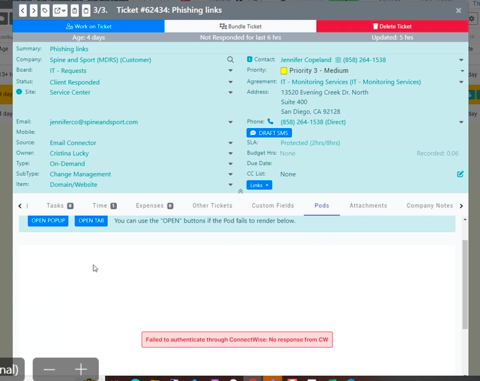
Task: Expand the Board dropdown
Action: pos(230,70)
